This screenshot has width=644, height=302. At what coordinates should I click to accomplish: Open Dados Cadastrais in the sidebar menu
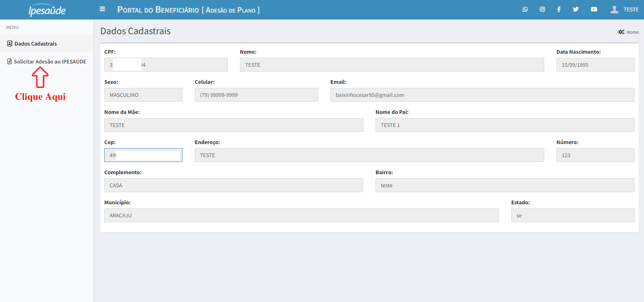pos(35,44)
